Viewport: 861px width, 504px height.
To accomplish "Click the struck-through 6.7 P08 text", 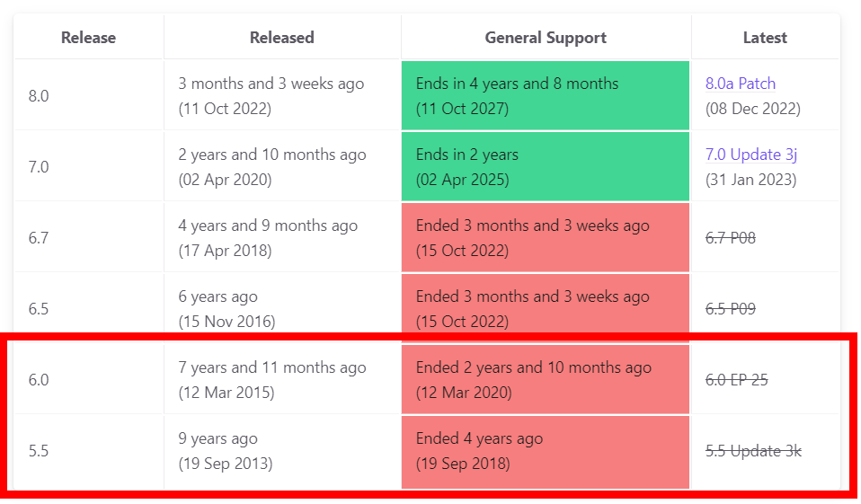I will (x=730, y=238).
